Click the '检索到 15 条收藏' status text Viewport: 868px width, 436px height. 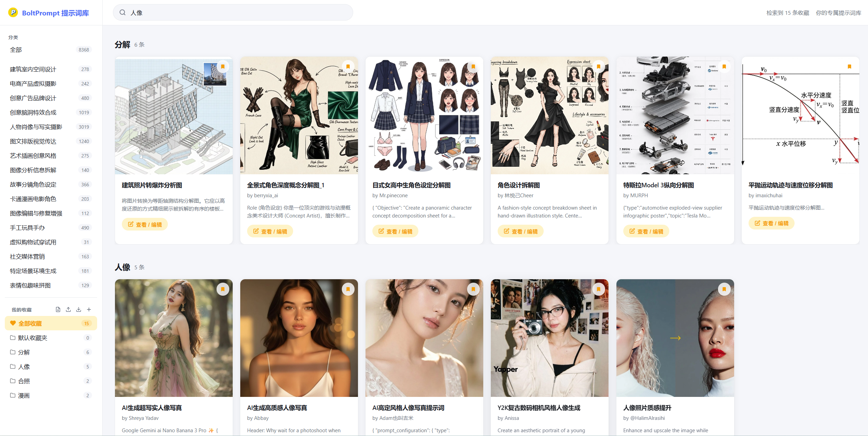coord(788,13)
